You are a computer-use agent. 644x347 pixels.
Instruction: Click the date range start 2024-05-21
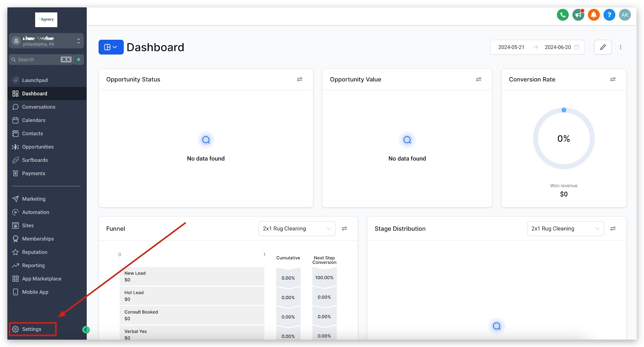point(511,47)
